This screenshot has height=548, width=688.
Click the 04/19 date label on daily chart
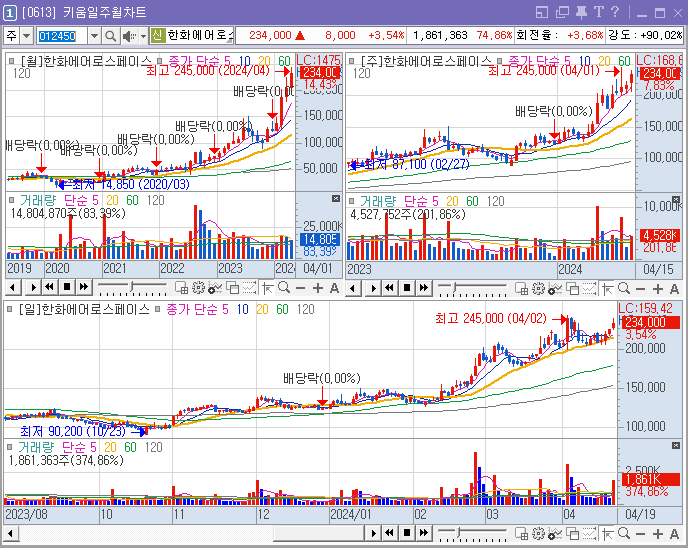[x=641, y=514]
